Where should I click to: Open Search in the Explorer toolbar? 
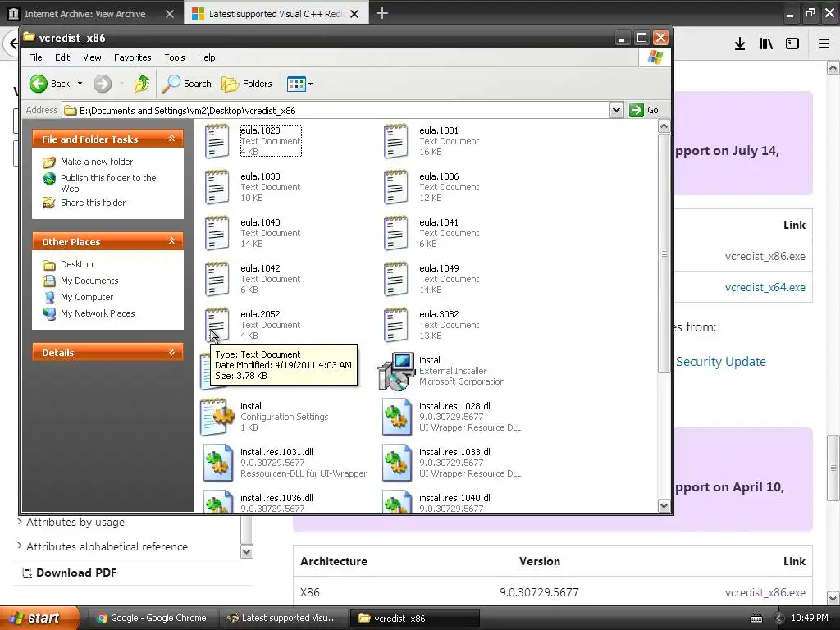(x=186, y=84)
